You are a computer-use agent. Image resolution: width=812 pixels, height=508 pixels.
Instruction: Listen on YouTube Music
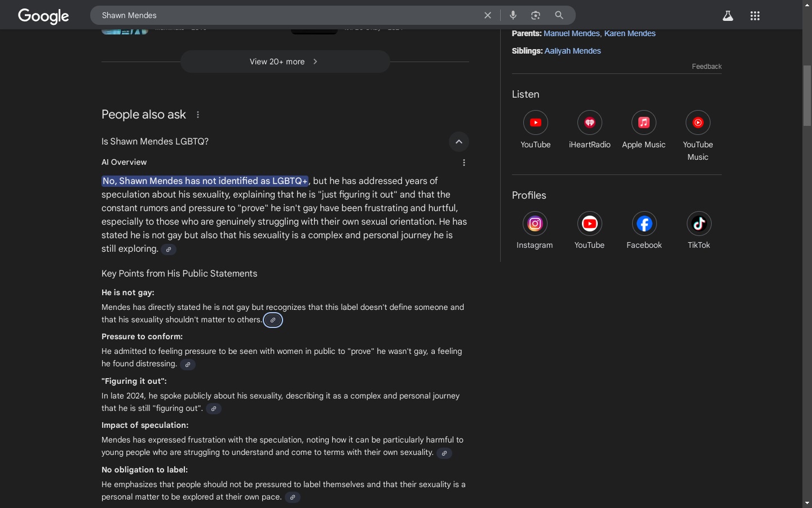[698, 122]
